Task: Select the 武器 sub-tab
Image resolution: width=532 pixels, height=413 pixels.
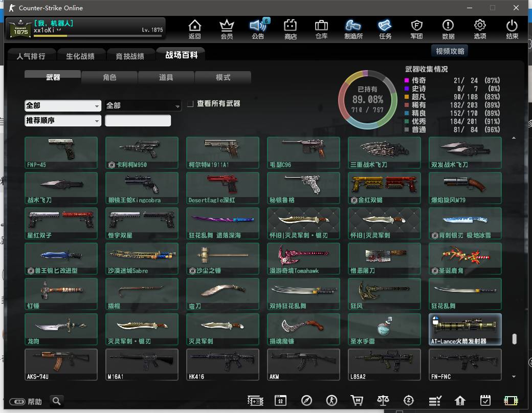Action: (x=53, y=77)
